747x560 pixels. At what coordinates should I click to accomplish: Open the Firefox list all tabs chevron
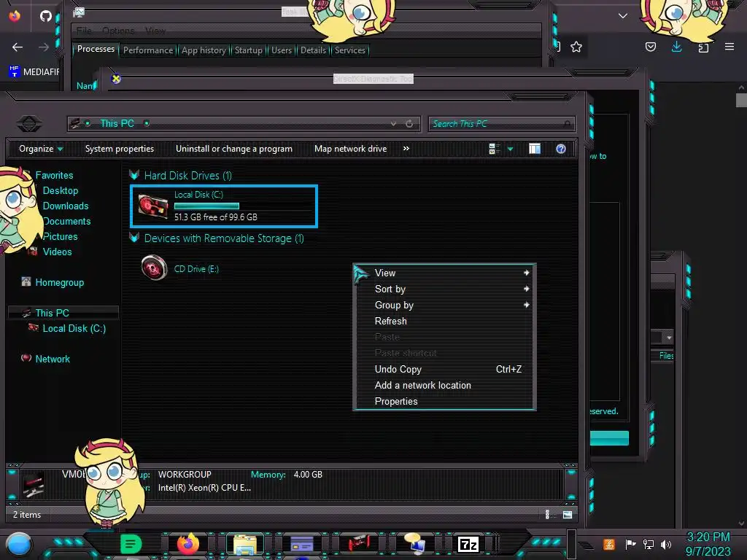coord(623,16)
